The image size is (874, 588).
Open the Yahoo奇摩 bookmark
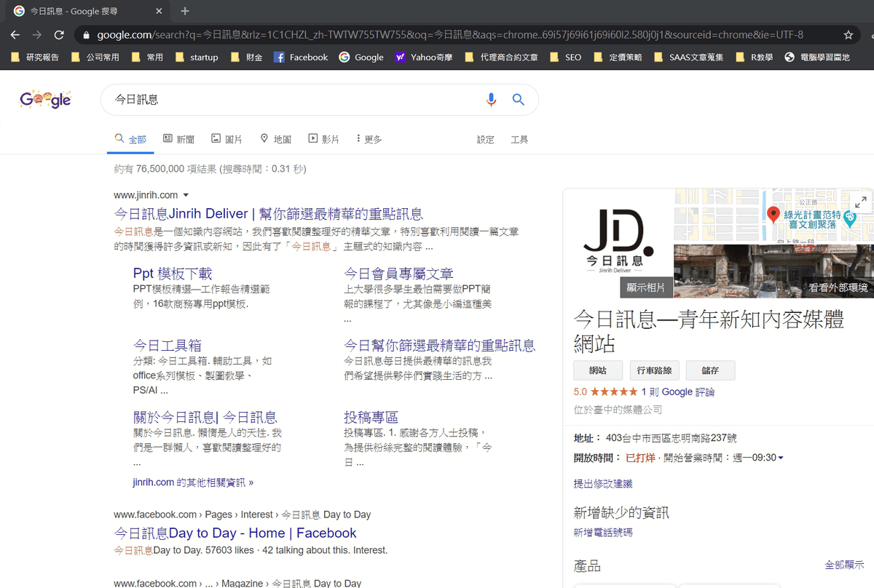[x=424, y=57]
